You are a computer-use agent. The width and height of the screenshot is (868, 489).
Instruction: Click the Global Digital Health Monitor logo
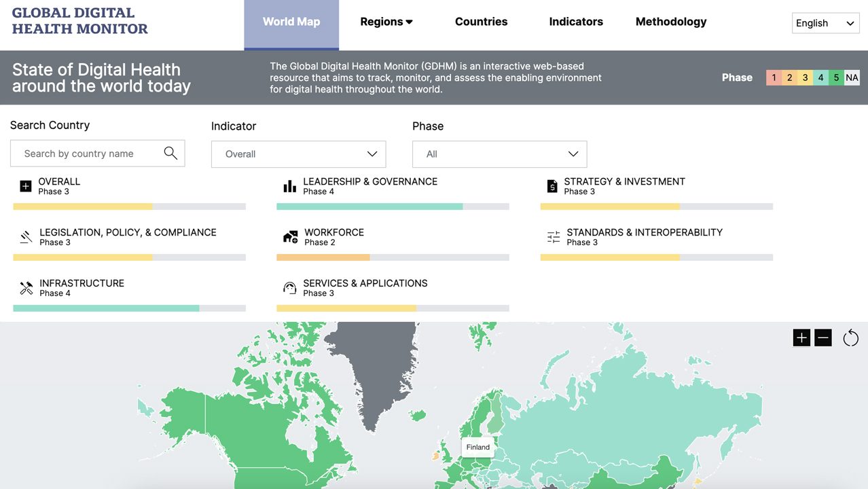point(79,21)
